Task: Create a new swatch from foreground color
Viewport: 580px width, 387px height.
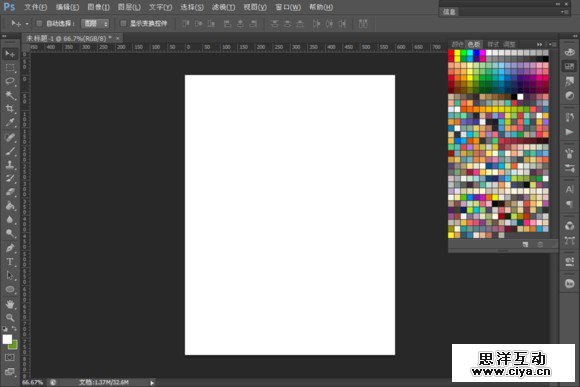Action: pos(525,245)
